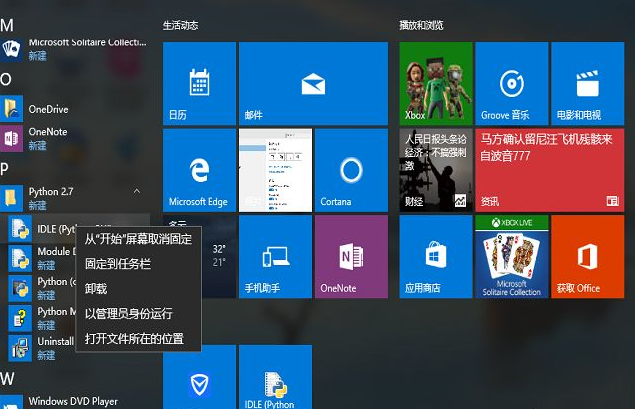Click the 获取 Office tile
The width and height of the screenshot is (635, 409).
[x=587, y=256]
